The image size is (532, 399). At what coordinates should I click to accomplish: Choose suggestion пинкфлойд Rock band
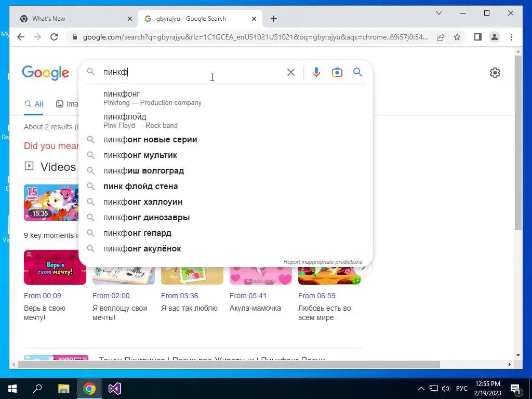click(225, 121)
